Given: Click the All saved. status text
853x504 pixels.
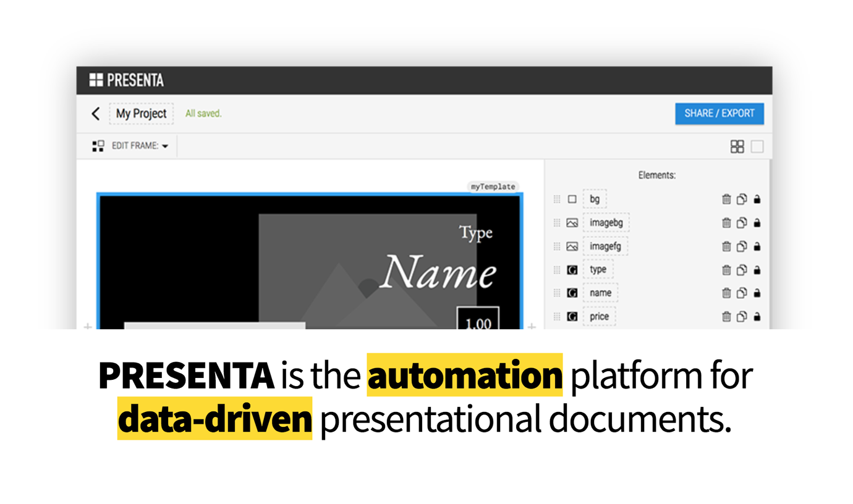Looking at the screenshot, I should point(203,114).
